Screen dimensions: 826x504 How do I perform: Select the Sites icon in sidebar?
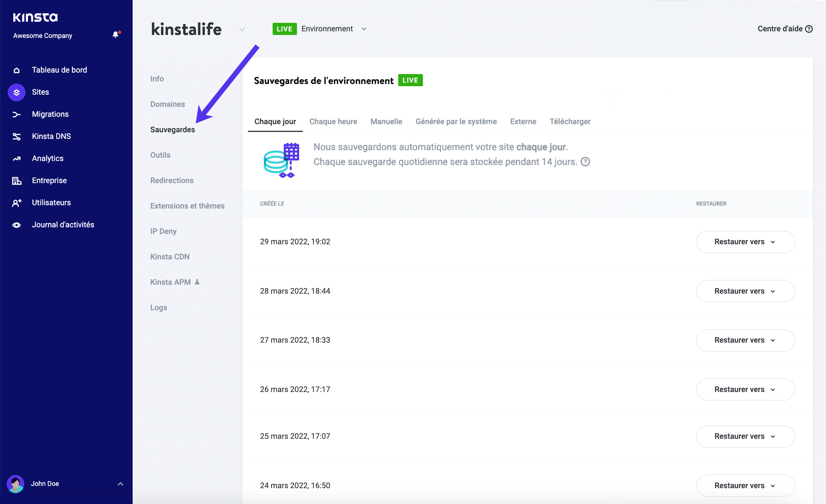pyautogui.click(x=17, y=92)
